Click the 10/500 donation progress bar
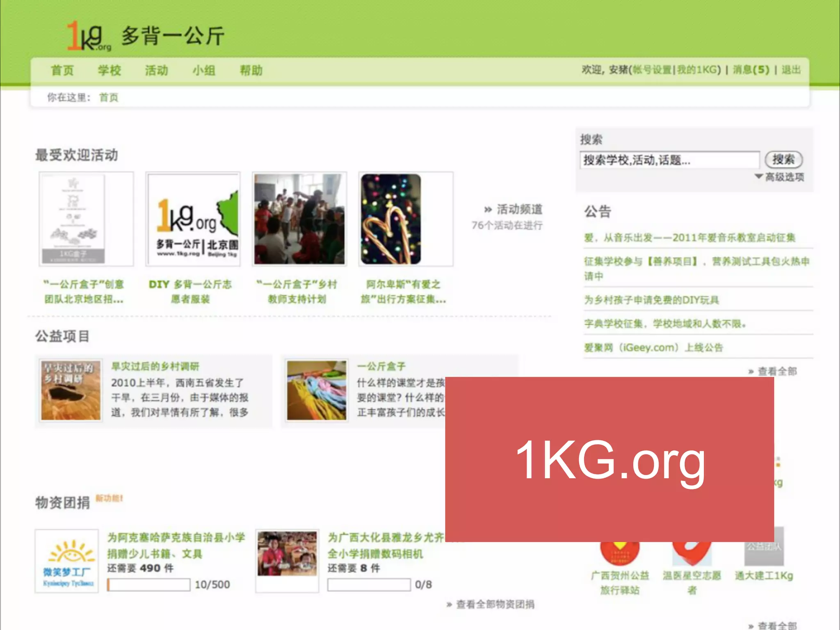840x630 pixels. [148, 584]
